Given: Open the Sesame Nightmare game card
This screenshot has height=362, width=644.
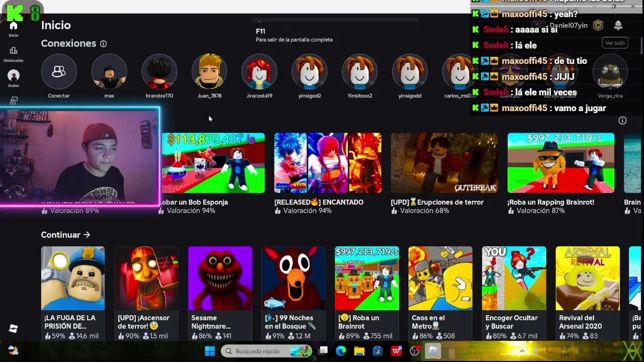Looking at the screenshot, I should point(220,294).
